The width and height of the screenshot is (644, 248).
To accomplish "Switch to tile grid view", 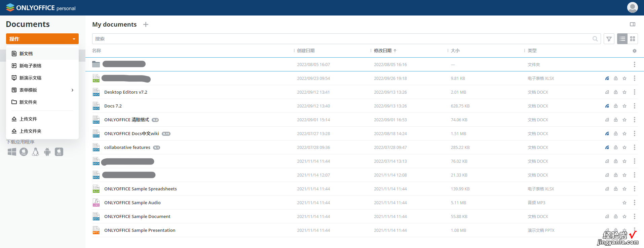I will (633, 39).
